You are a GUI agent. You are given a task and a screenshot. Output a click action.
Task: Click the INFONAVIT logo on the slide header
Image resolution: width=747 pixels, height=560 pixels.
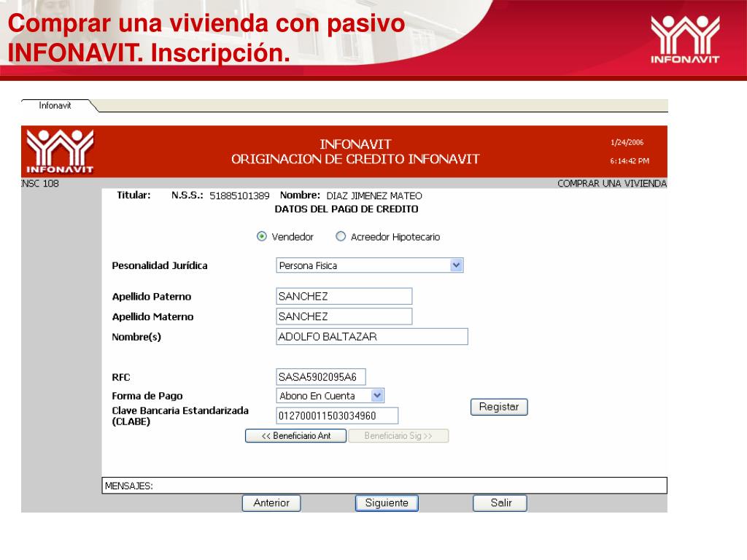point(685,39)
